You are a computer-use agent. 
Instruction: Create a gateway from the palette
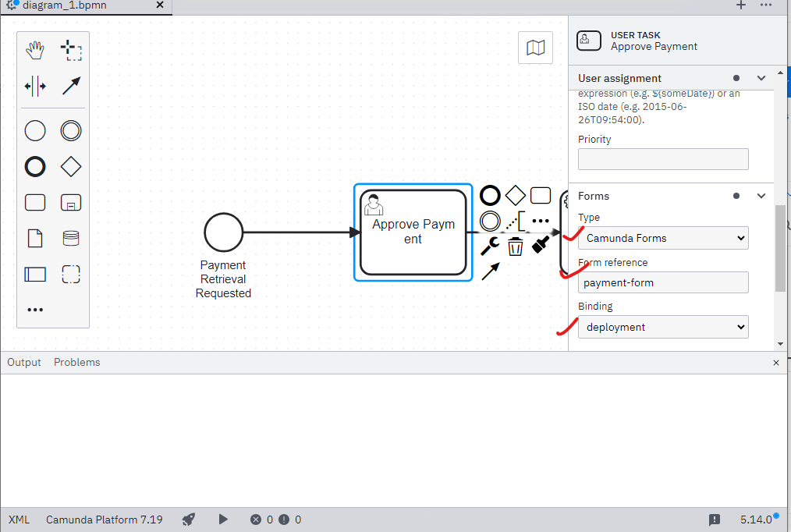click(71, 166)
